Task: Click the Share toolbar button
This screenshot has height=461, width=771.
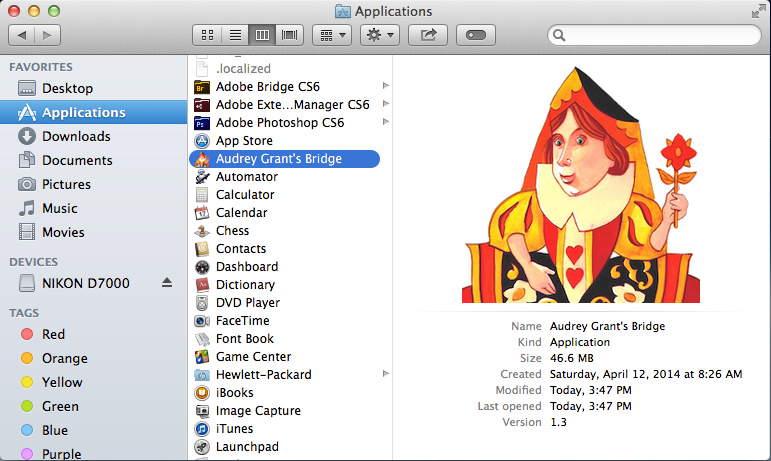Action: tap(428, 35)
